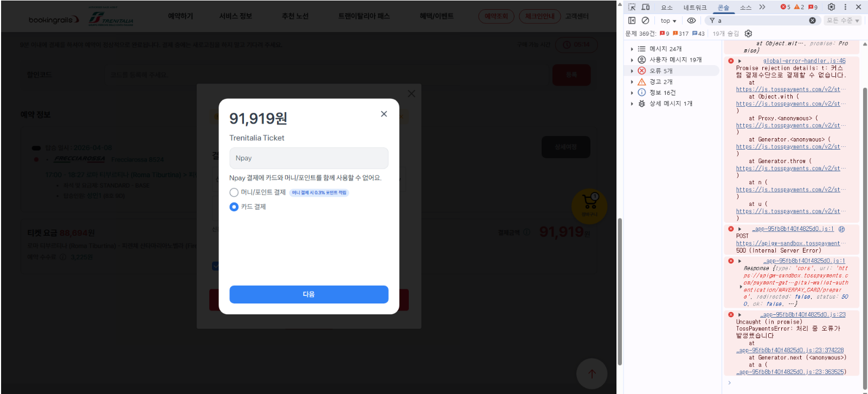Expand the 정보 16건 group arrow
Screen dimensions: 868x394
tap(632, 93)
